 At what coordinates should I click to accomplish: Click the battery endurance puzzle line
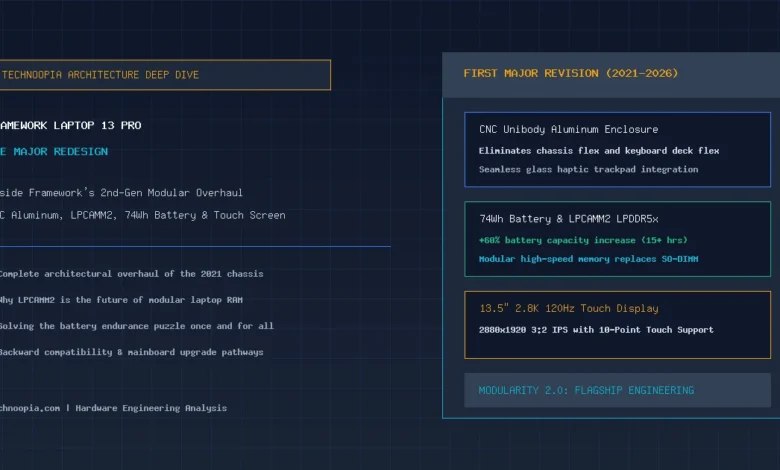136,326
